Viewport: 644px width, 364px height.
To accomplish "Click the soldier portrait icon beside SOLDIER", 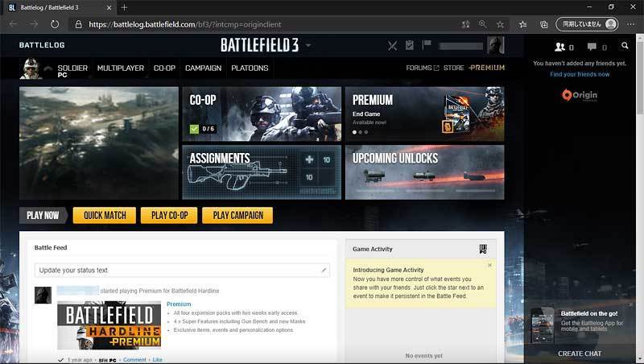I will pos(31,68).
